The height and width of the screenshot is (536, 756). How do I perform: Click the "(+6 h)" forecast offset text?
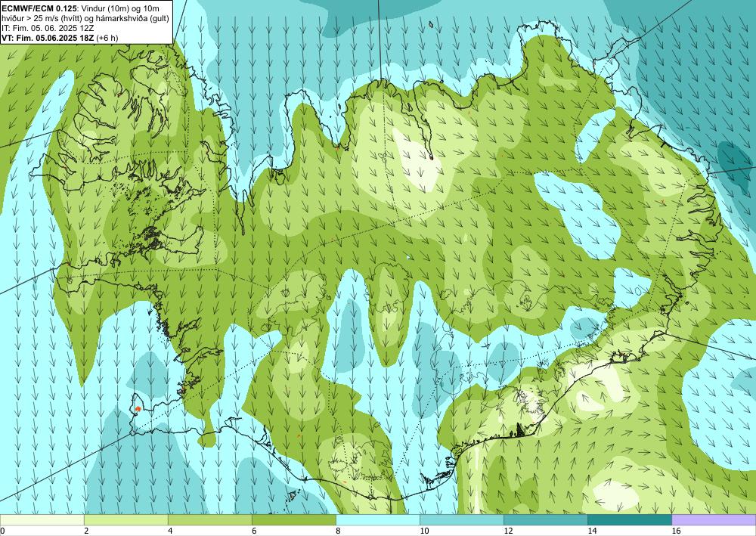(x=107, y=38)
